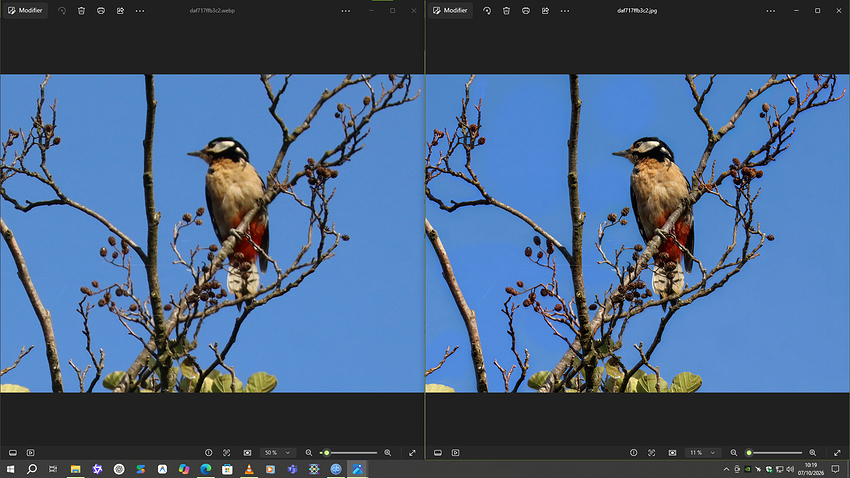Screen dimensions: 850x478
Task: Enter full screen in the webp window
Action: click(x=412, y=453)
